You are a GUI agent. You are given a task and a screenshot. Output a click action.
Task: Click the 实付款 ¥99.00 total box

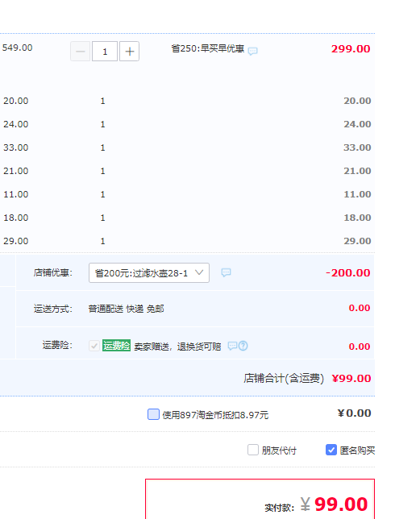tap(260, 499)
